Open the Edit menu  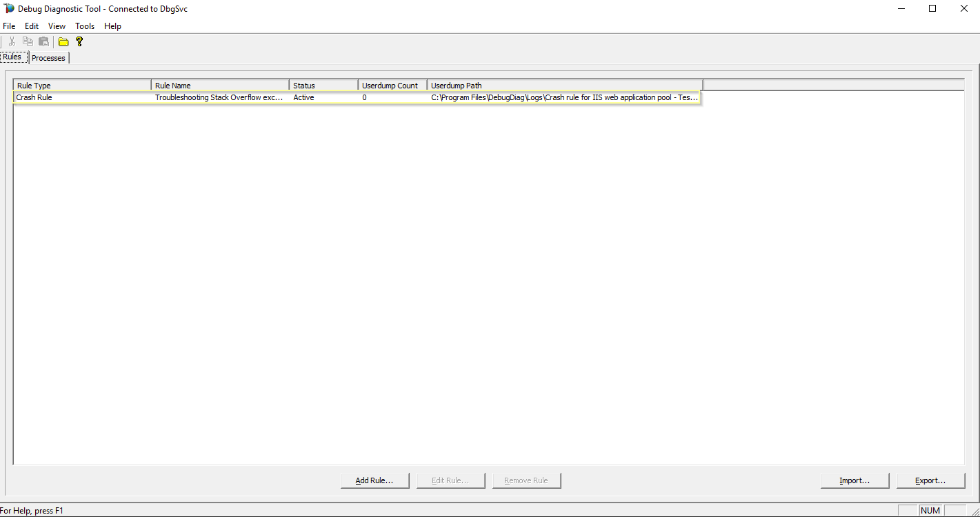(x=31, y=26)
